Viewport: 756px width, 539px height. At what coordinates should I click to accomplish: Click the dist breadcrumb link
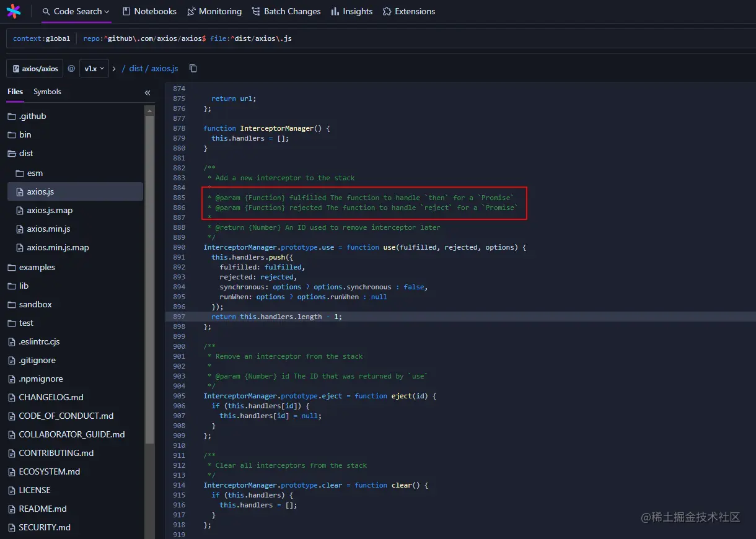(x=136, y=68)
